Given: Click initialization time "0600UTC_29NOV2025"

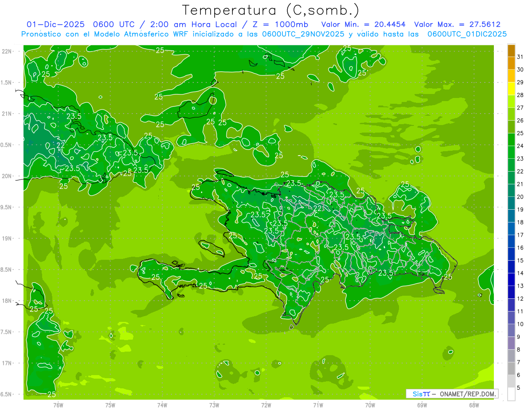Looking at the screenshot, I should tap(303, 34).
